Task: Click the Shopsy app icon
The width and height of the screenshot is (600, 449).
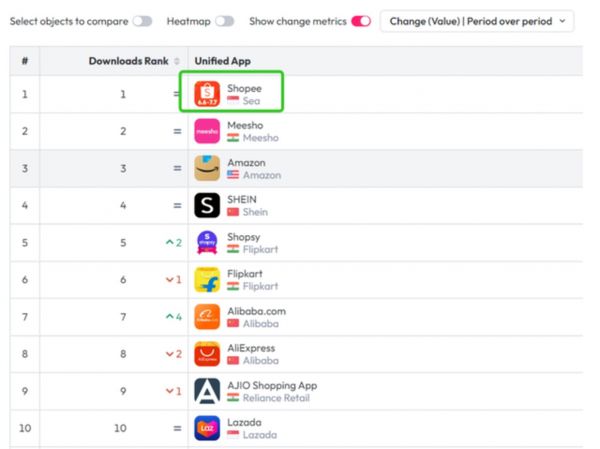Action: pyautogui.click(x=207, y=242)
